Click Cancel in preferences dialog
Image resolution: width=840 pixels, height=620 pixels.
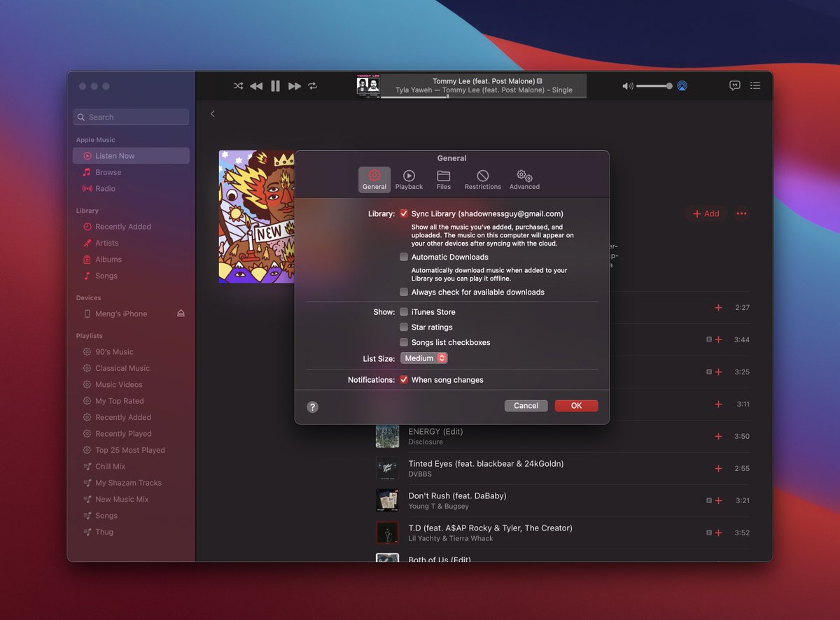pyautogui.click(x=526, y=406)
